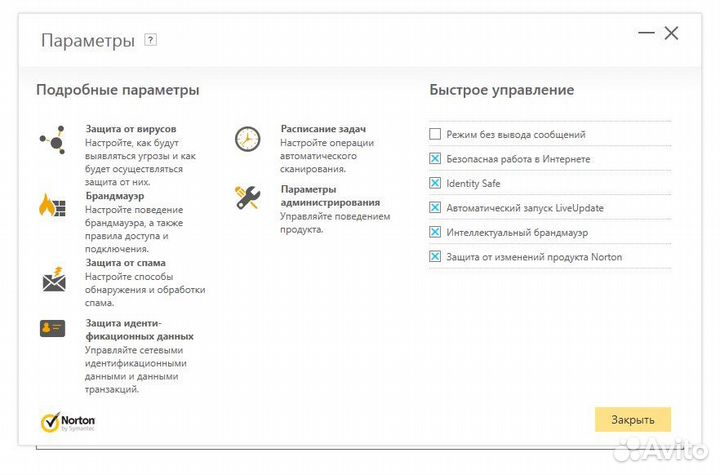Minimize the Параметры window
The height and width of the screenshot is (475, 720).
(x=646, y=34)
